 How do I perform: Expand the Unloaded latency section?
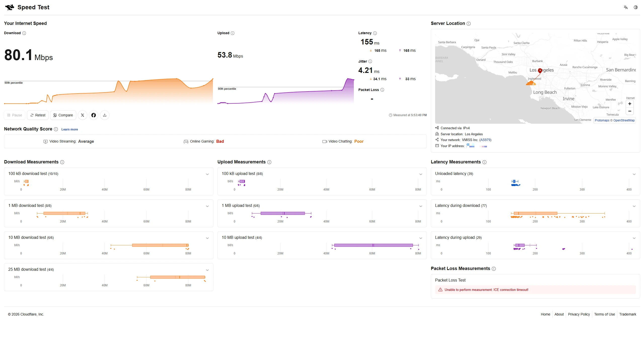[634, 174]
